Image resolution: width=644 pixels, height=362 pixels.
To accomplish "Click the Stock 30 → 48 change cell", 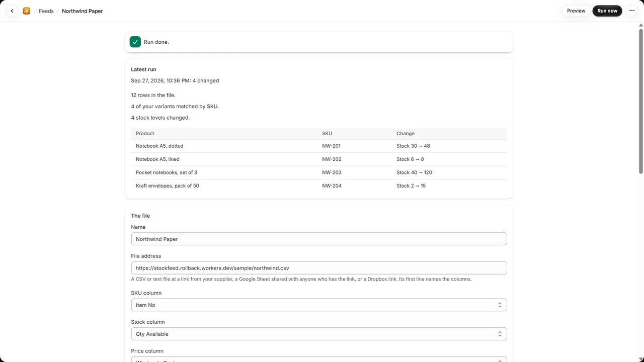I will click(413, 146).
